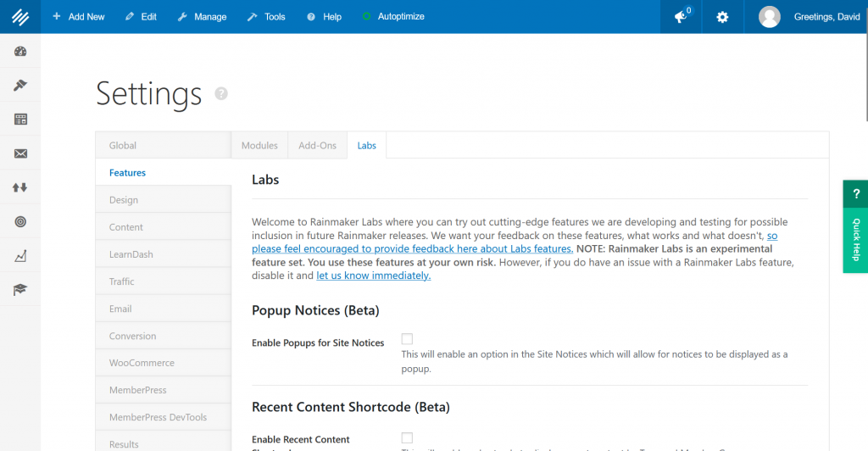Open the graduation cap sidebar icon

[20, 289]
